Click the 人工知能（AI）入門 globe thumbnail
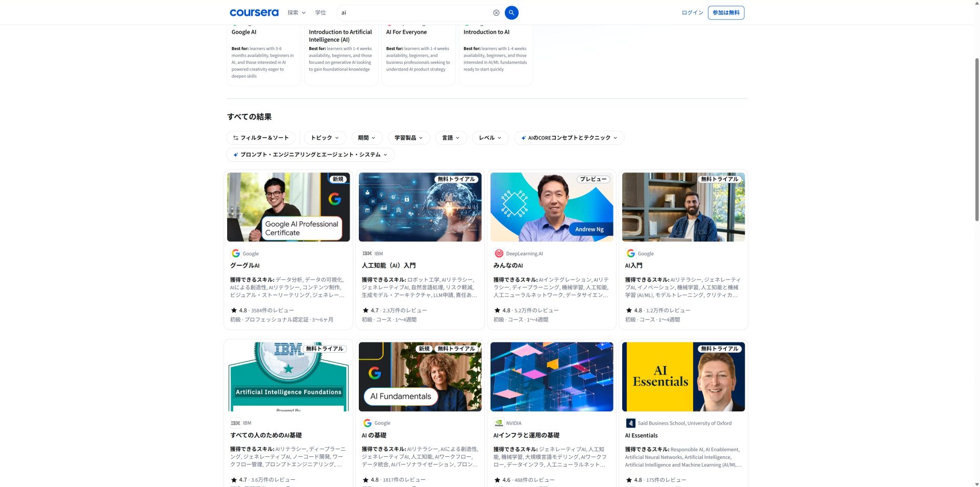Screen dimensions: 980x487 [x=420, y=207]
